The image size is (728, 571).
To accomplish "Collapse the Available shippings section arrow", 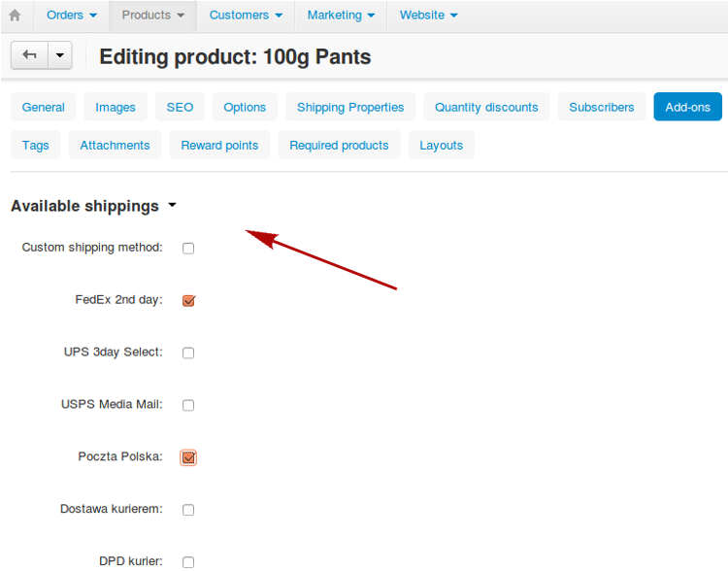I will click(172, 205).
